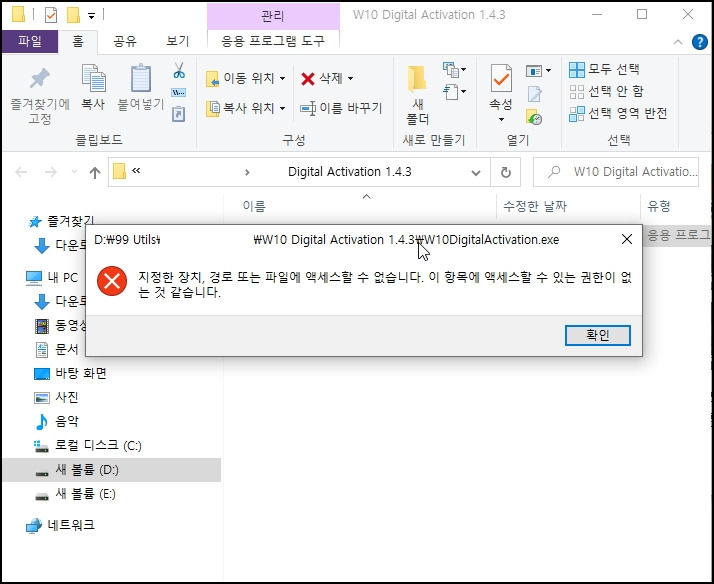
Task: Open recent locations dropdown
Action: (x=74, y=172)
